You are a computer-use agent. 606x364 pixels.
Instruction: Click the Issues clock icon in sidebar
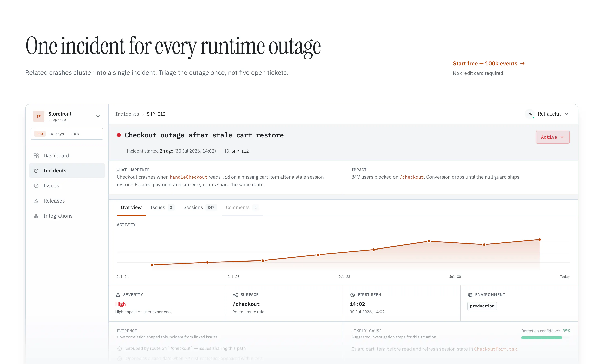coord(36,186)
